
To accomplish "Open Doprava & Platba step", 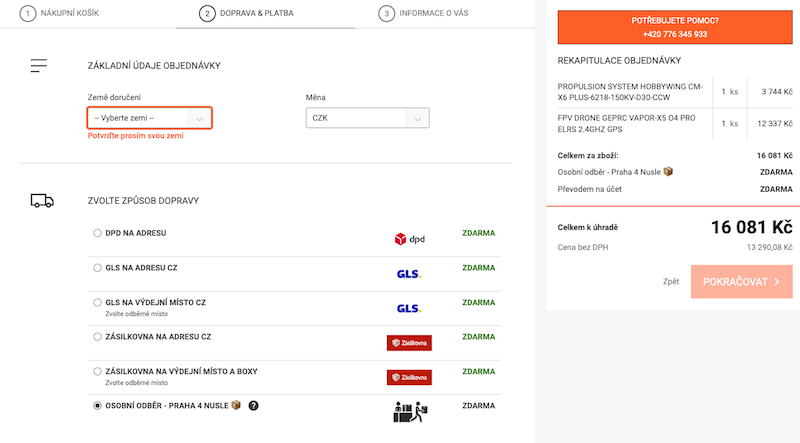I will (x=246, y=13).
